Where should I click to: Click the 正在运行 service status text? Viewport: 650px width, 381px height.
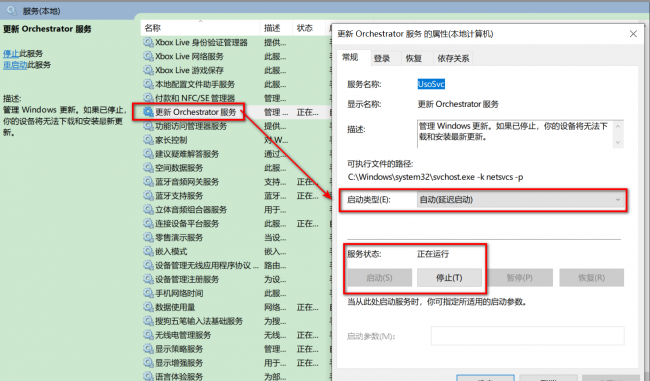click(433, 254)
